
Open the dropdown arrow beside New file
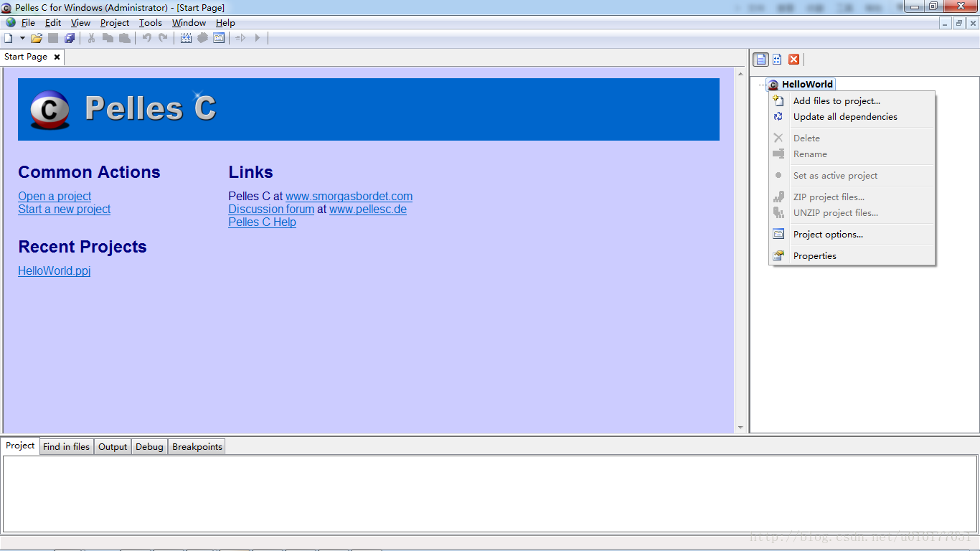point(22,38)
